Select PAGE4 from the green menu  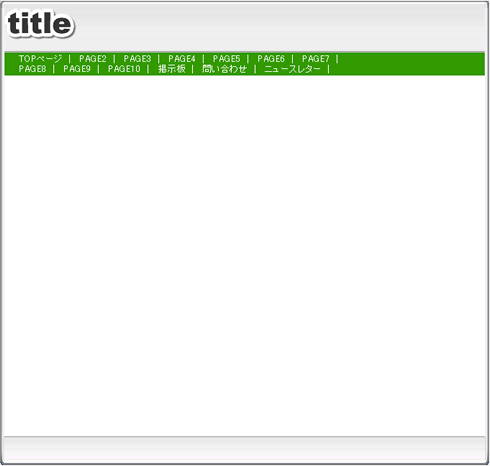point(182,59)
